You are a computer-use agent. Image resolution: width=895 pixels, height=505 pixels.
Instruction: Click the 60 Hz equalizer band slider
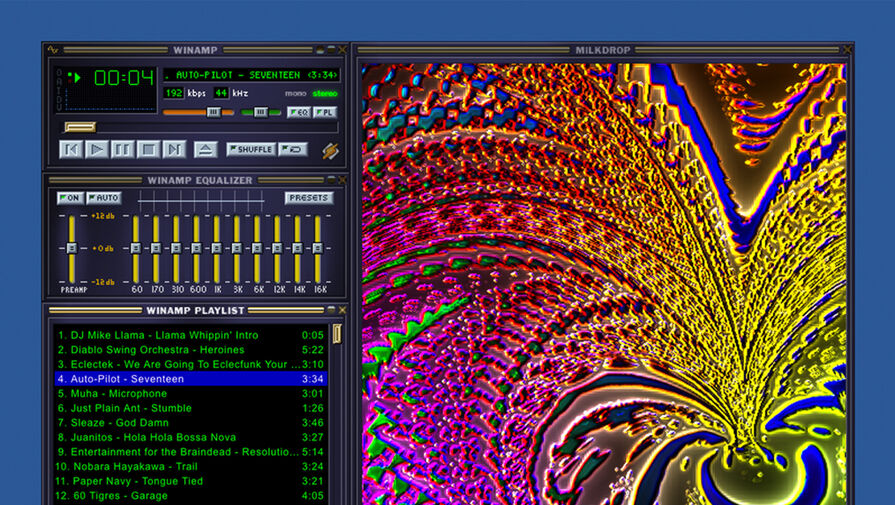click(x=136, y=249)
